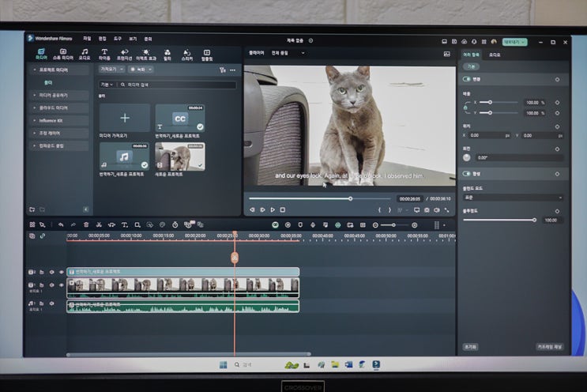
Task: Click the green Export (내보내기) button
Action: coord(514,41)
